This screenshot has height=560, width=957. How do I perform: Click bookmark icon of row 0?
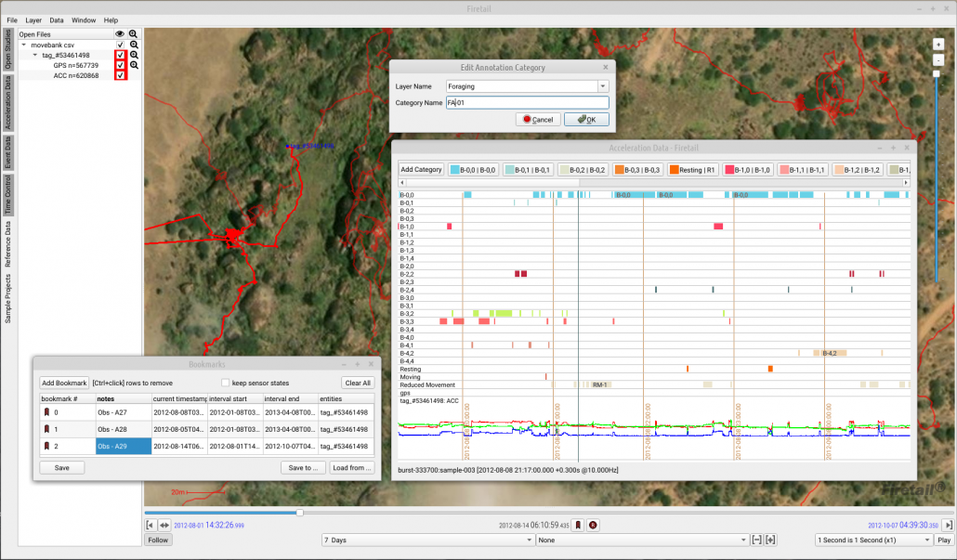coord(46,412)
